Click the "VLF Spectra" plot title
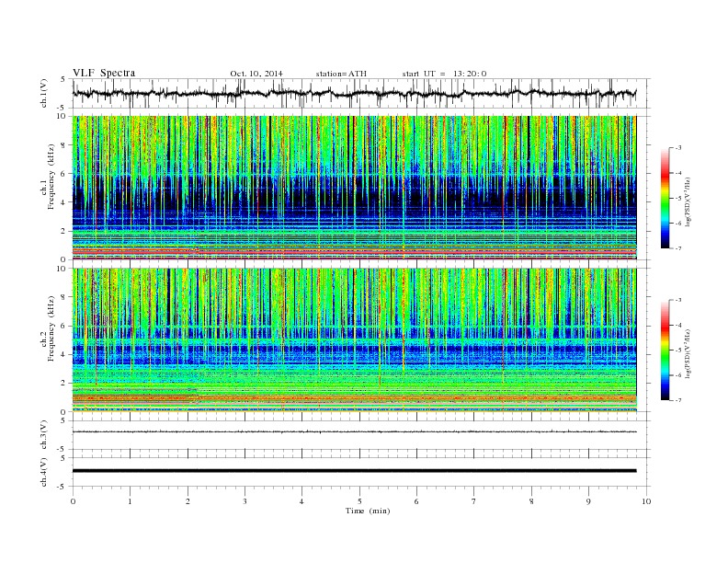 (104, 73)
